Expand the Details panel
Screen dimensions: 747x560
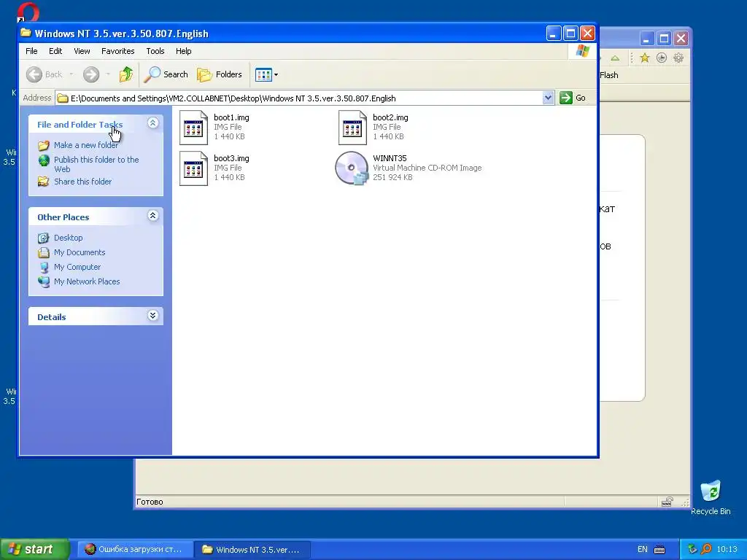tap(153, 316)
